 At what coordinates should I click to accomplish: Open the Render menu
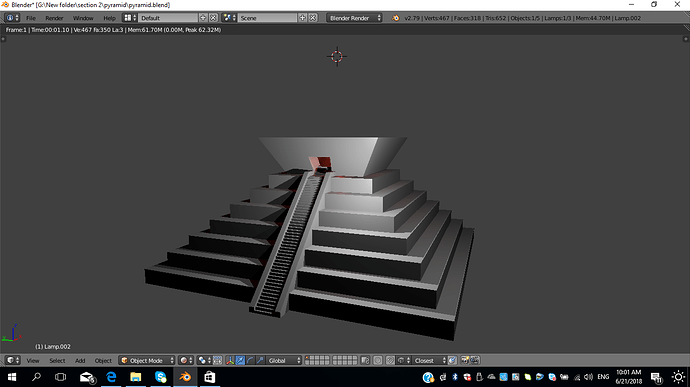pyautogui.click(x=54, y=18)
